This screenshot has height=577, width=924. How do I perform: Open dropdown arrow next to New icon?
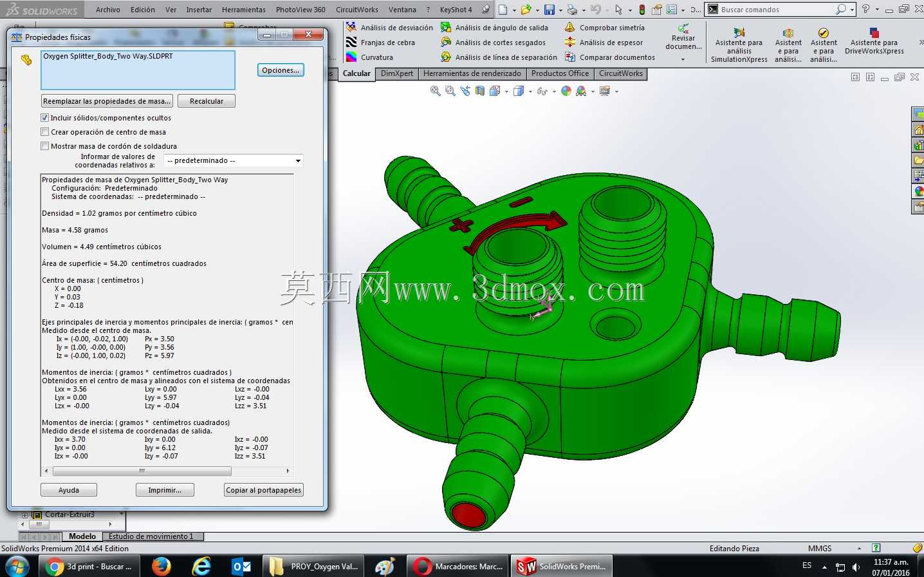(514, 10)
